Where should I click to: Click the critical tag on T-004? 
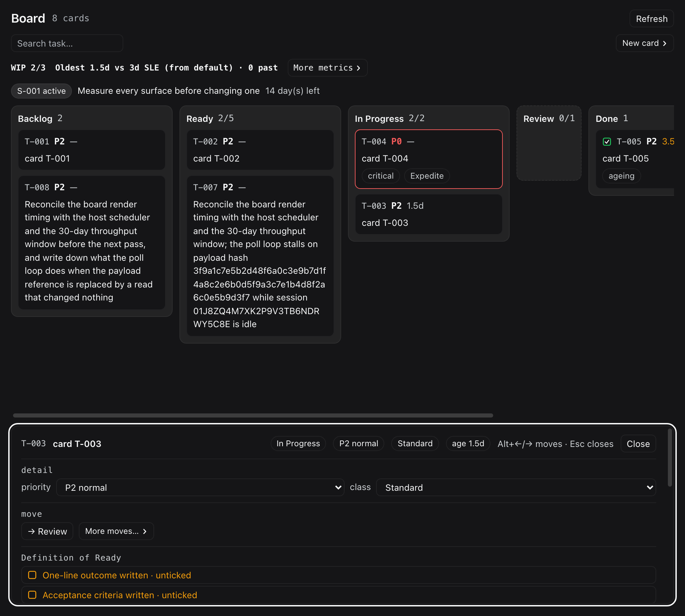381,176
